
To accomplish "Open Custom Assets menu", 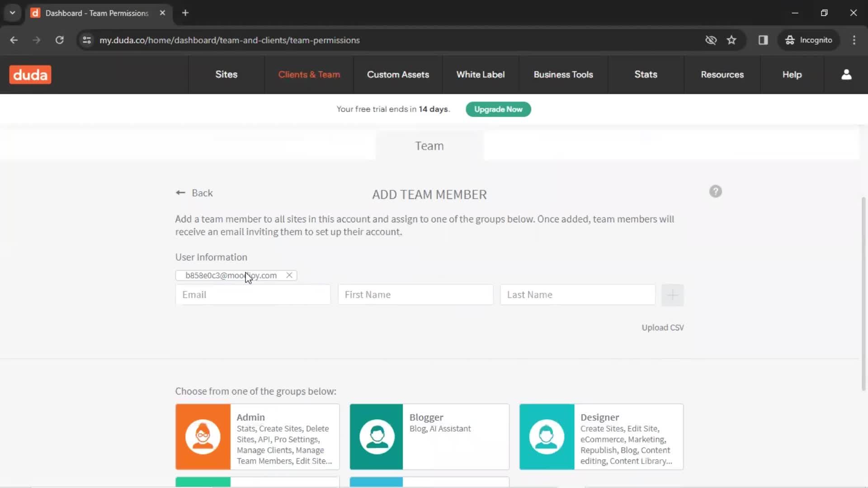I will [x=398, y=75].
